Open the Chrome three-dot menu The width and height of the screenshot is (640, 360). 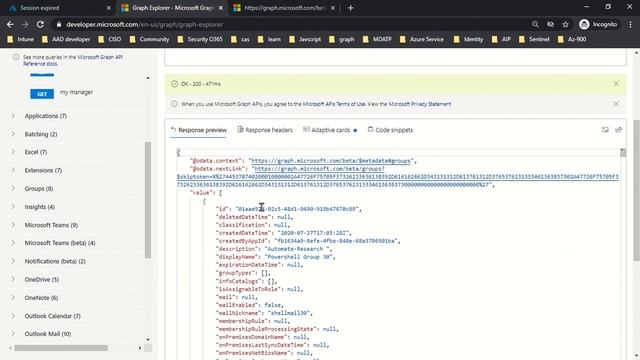click(630, 24)
